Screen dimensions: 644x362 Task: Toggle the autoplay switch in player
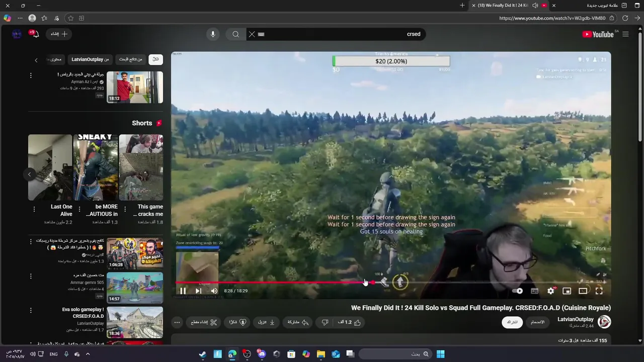click(518, 291)
